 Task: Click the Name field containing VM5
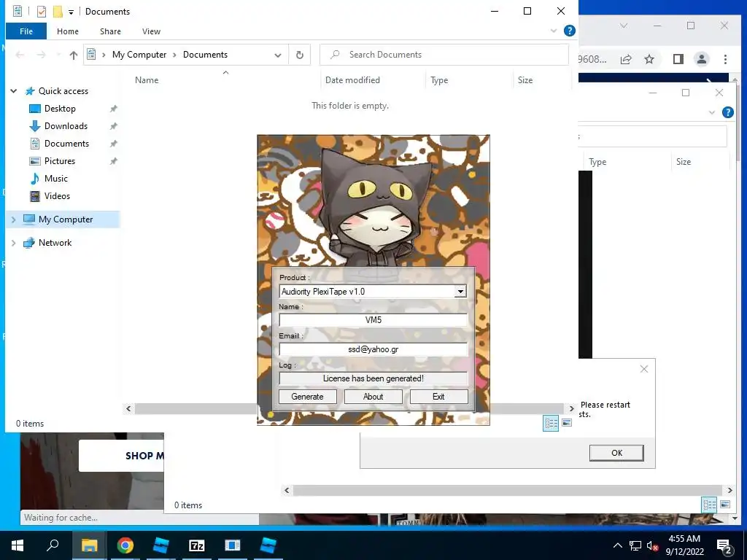(x=373, y=320)
